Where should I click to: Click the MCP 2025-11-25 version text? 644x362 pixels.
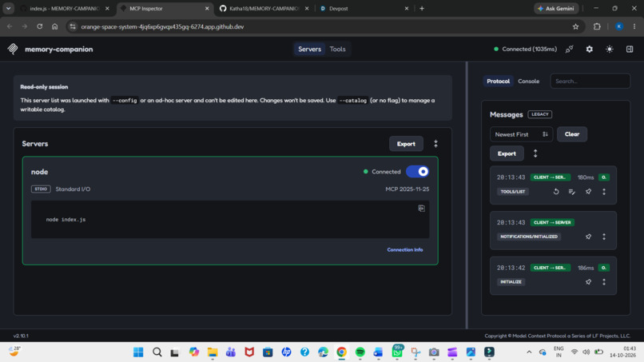[x=407, y=189]
